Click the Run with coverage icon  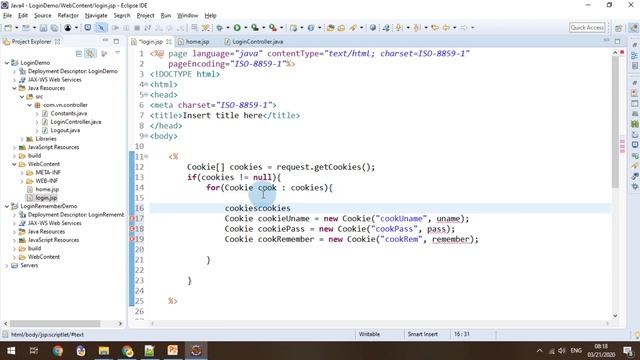click(x=255, y=28)
